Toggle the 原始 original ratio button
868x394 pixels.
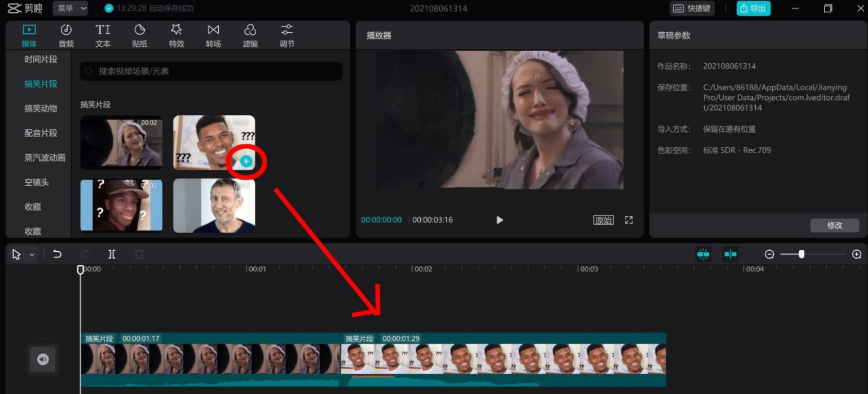point(603,220)
